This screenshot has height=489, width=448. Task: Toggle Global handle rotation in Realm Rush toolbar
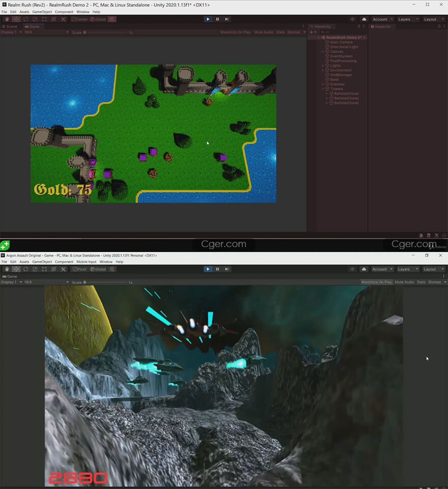[98, 19]
